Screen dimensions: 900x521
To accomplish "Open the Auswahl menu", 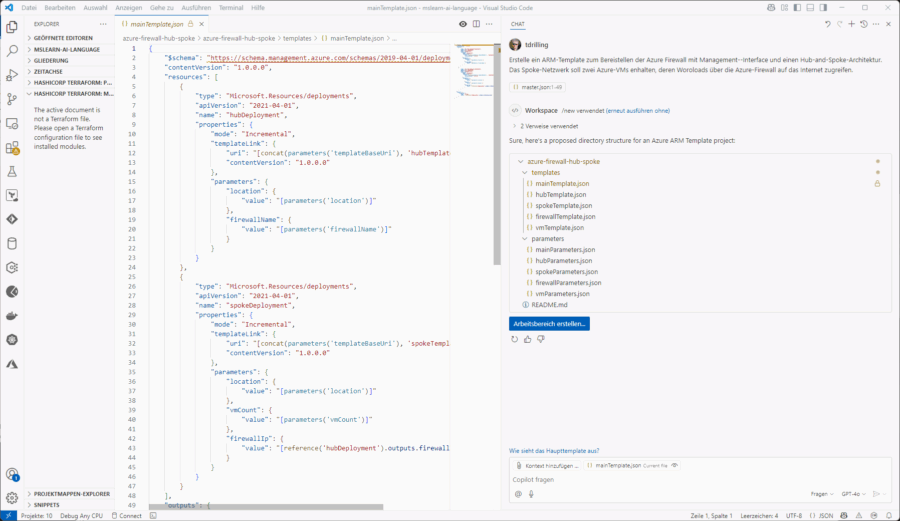I will 95,8.
